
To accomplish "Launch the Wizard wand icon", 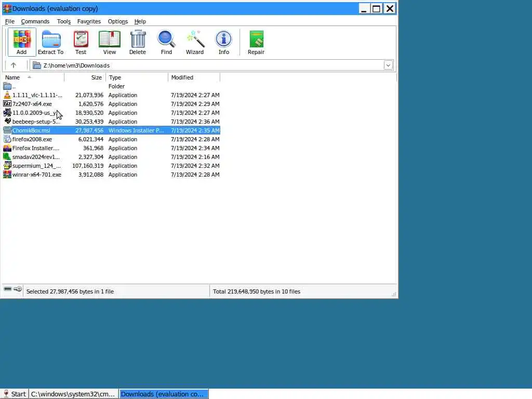I will 195,39.
